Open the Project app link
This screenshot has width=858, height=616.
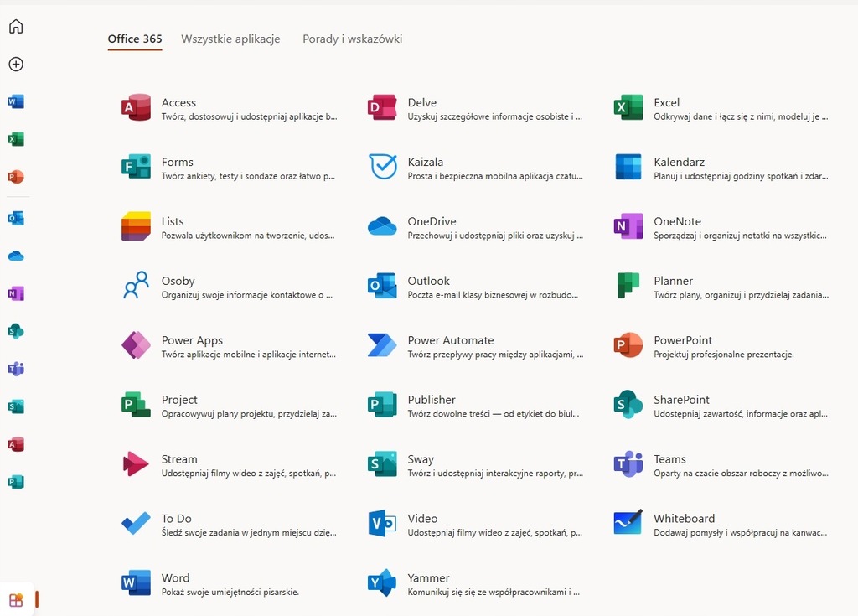(x=179, y=400)
